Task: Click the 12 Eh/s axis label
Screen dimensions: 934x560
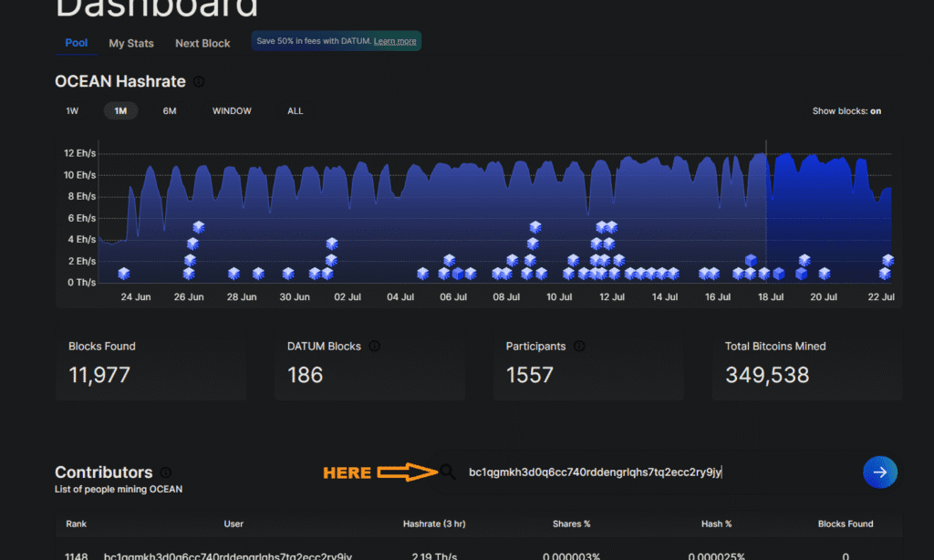Action: click(x=80, y=153)
